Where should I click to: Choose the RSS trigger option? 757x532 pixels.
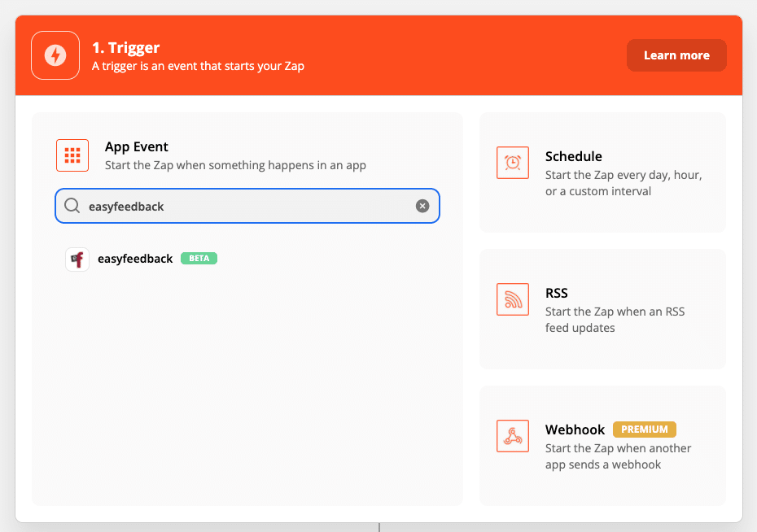tap(602, 309)
